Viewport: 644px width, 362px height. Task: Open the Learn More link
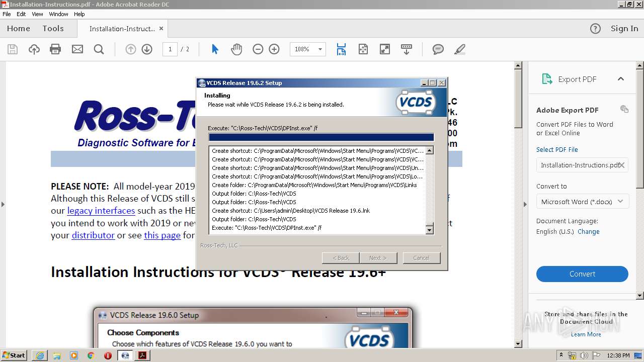click(x=586, y=334)
